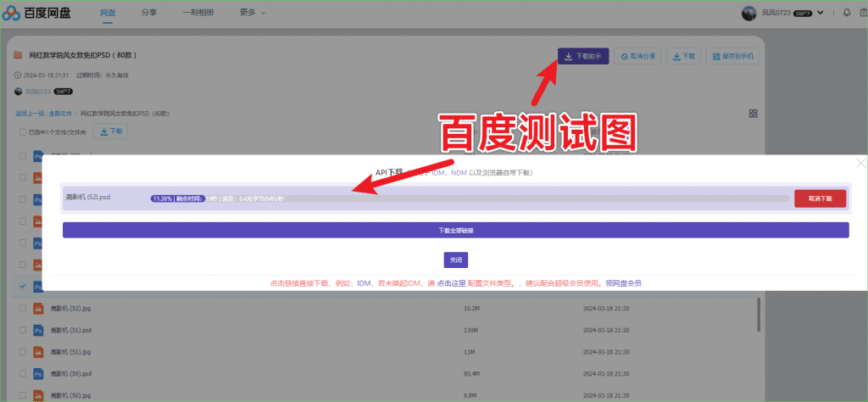Switch to grid view layout icon
Screen dimensions: 868x402
tap(753, 114)
